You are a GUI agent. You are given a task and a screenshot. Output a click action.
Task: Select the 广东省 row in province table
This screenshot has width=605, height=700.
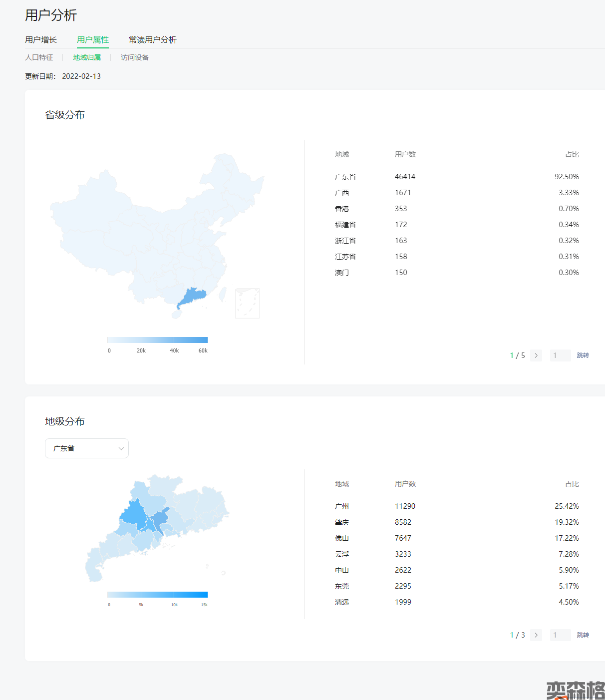456,177
